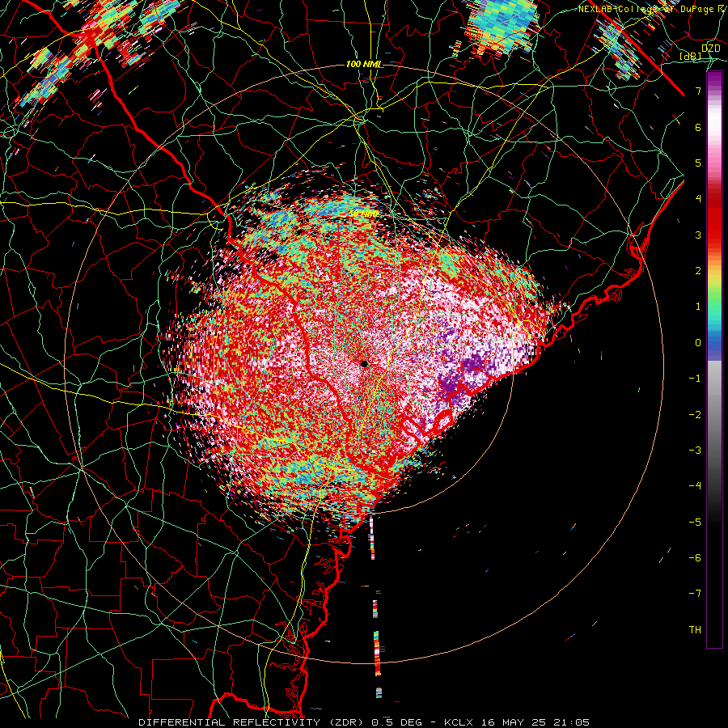Click the "[dB]" unit label
Image resolution: width=728 pixels, height=728 pixels.
[x=690, y=57]
